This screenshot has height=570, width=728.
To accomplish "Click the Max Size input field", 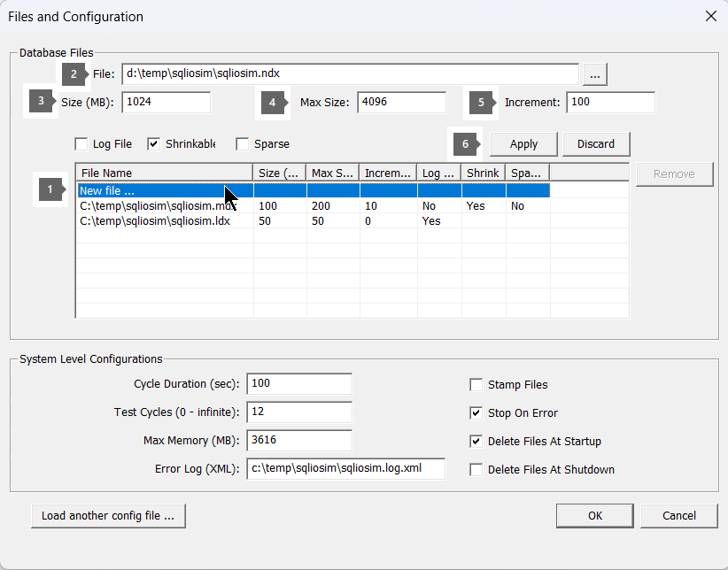I will (x=401, y=102).
